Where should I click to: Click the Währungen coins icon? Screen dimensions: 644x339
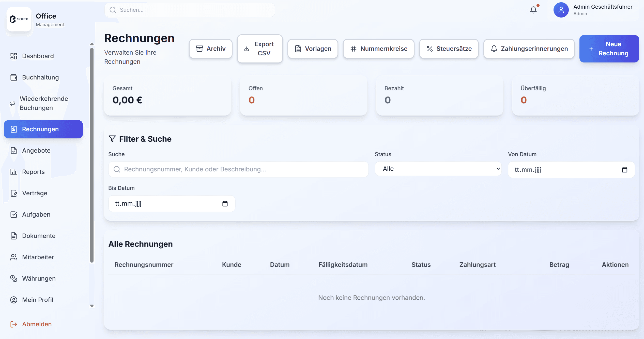click(x=13, y=279)
